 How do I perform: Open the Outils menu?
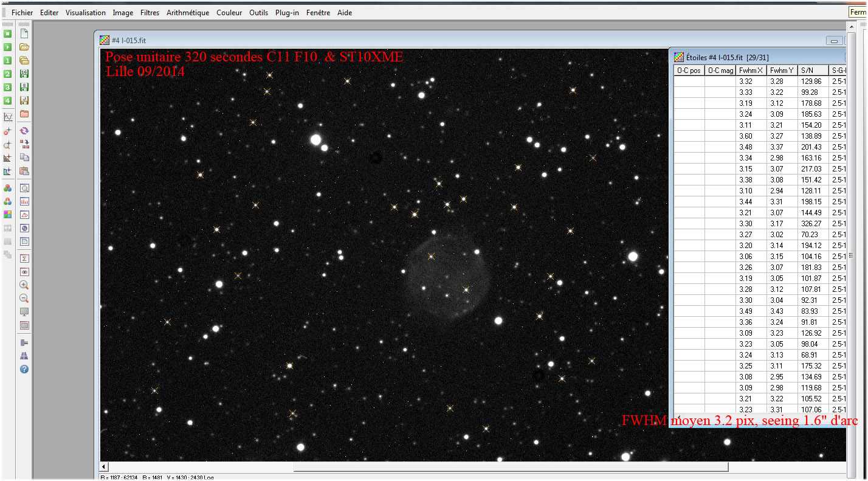coord(258,13)
